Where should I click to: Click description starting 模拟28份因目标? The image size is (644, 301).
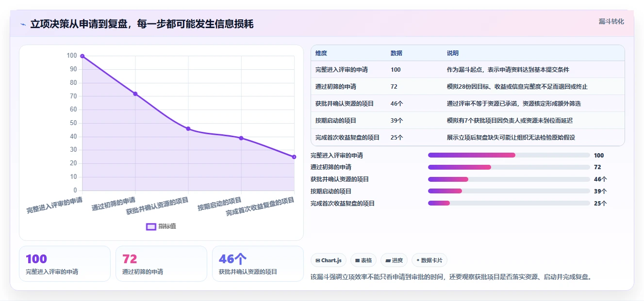point(517,87)
